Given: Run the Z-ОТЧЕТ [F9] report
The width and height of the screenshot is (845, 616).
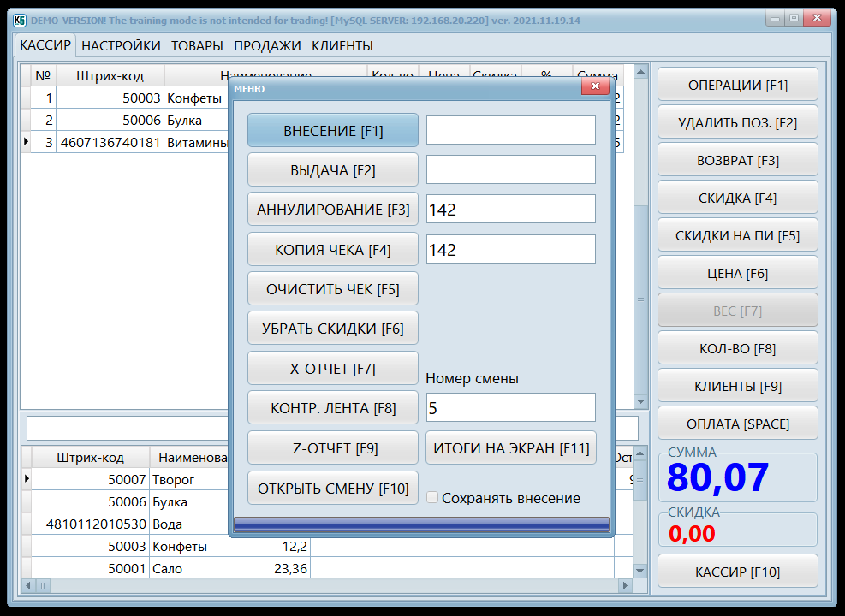Looking at the screenshot, I should pos(332,448).
